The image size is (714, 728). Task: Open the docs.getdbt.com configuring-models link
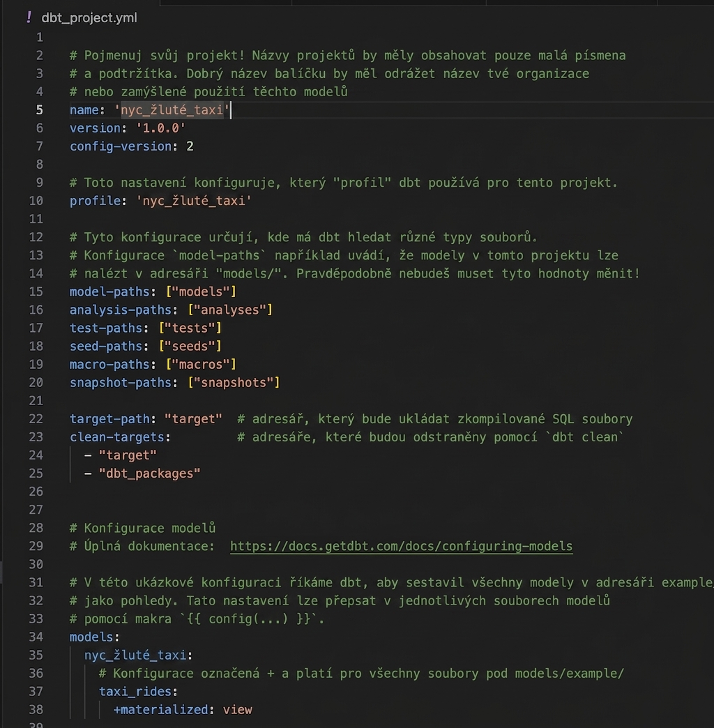(x=401, y=546)
